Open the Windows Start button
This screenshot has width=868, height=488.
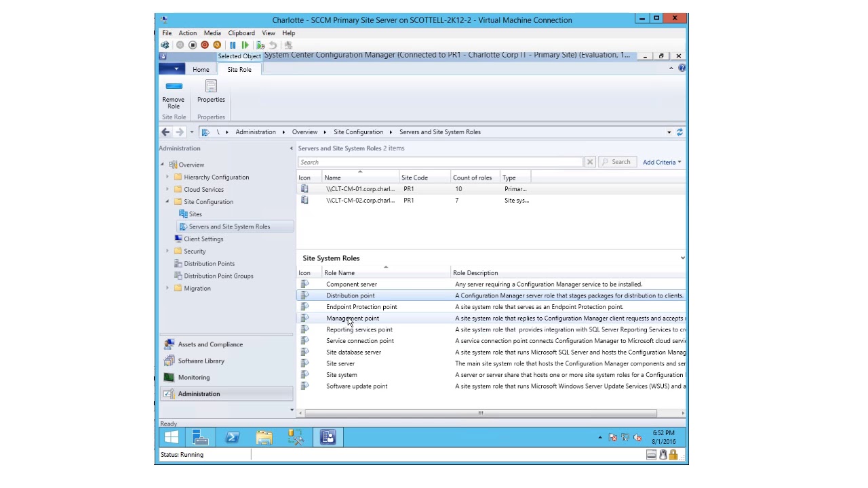(x=171, y=438)
